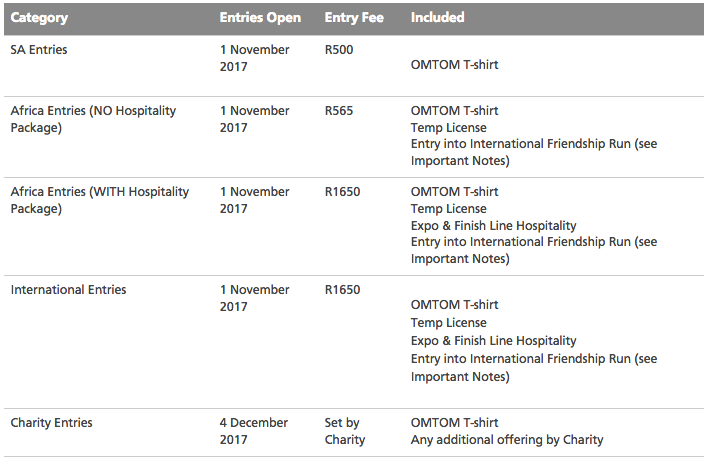Click the R565 entry fee
Image resolution: width=708 pixels, height=461 pixels.
click(340, 111)
